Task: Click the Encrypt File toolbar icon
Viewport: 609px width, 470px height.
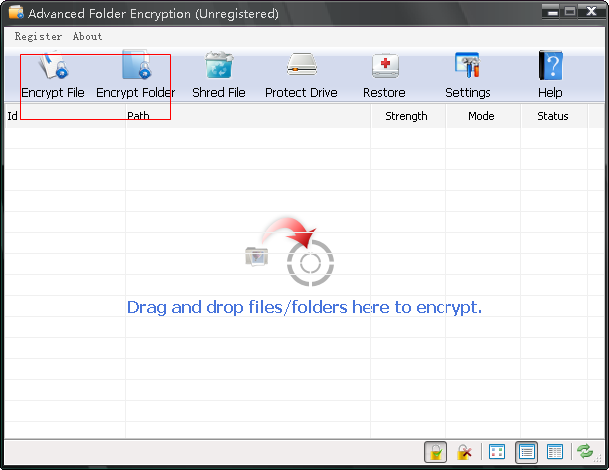Action: point(53,75)
